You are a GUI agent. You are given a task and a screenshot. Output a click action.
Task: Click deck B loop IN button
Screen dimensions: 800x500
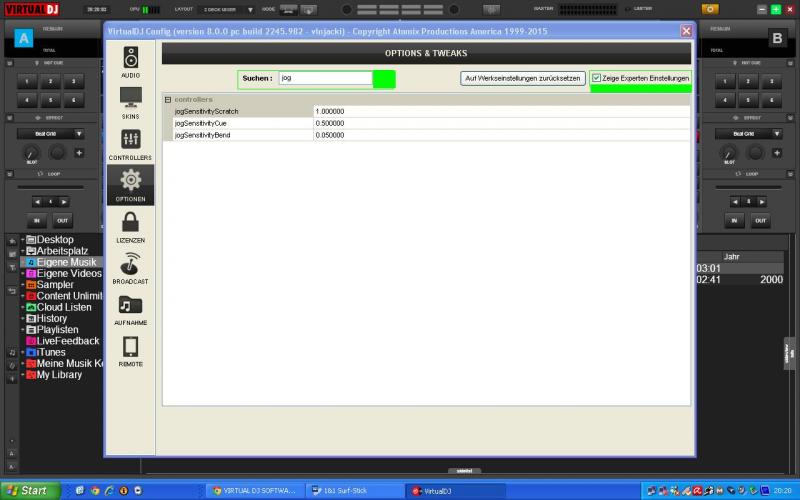pos(734,220)
